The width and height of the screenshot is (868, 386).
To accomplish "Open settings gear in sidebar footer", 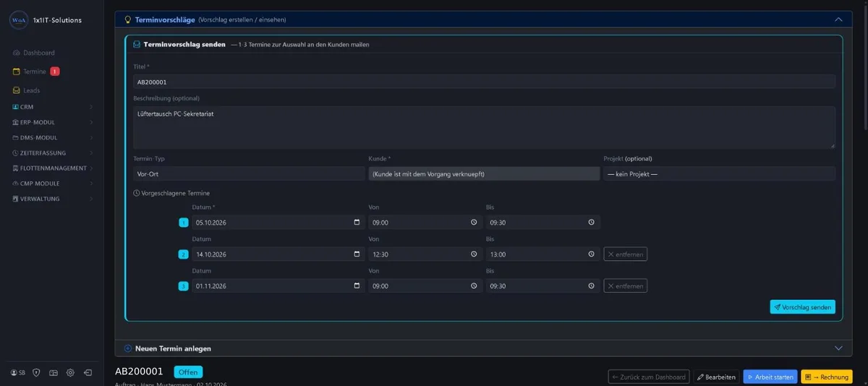I will 70,372.
